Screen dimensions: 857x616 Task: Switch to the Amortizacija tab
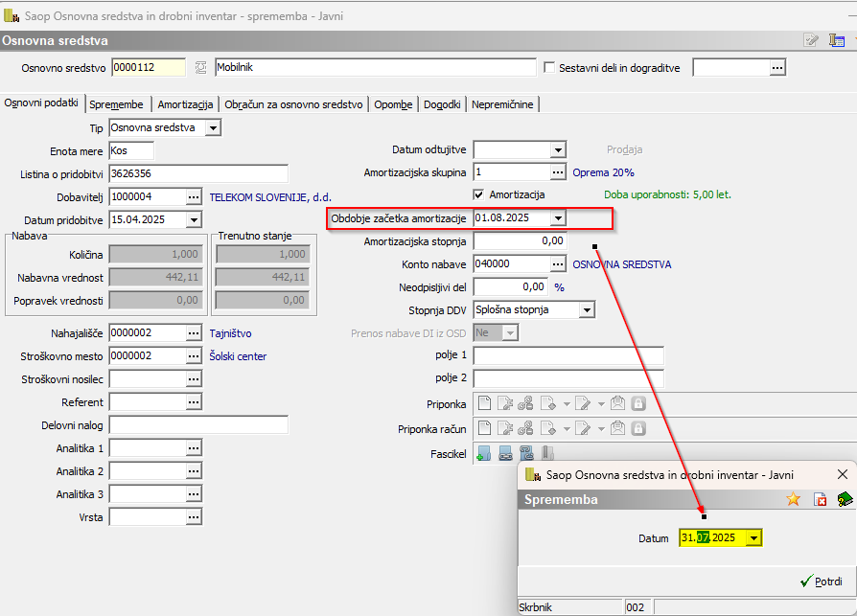click(x=185, y=104)
